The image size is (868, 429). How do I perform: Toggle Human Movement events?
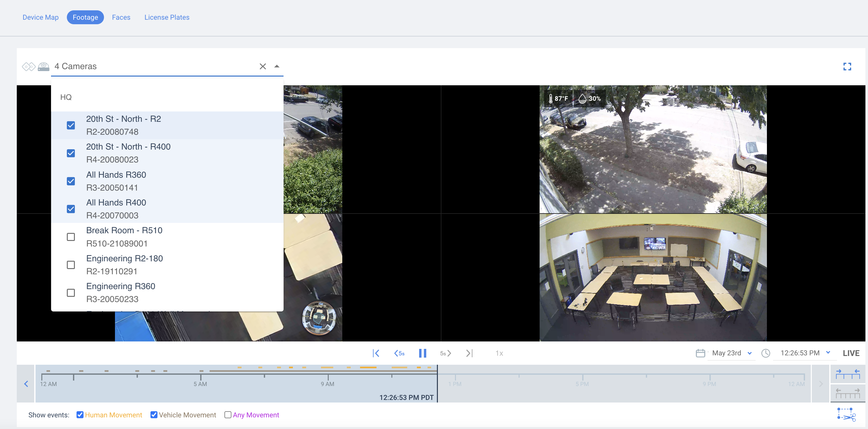click(80, 415)
